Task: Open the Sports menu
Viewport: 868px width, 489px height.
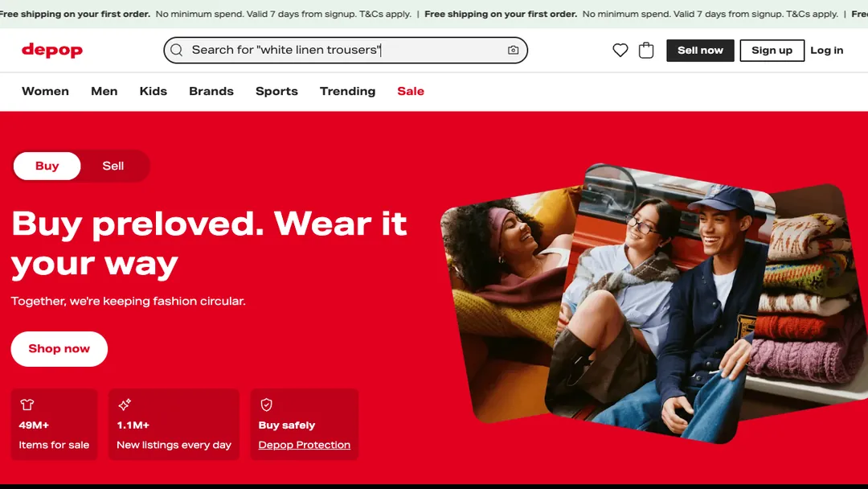Action: click(x=276, y=92)
